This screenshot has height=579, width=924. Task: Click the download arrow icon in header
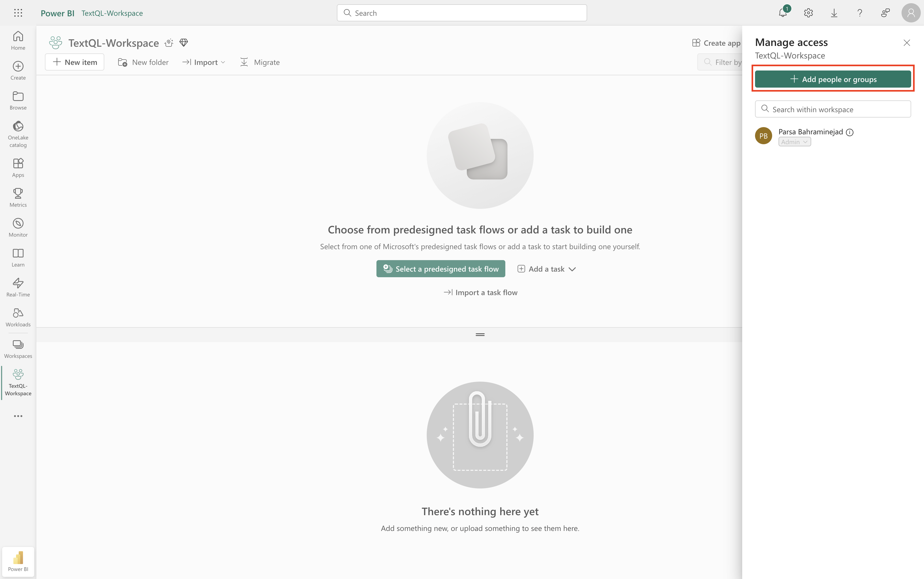(834, 13)
